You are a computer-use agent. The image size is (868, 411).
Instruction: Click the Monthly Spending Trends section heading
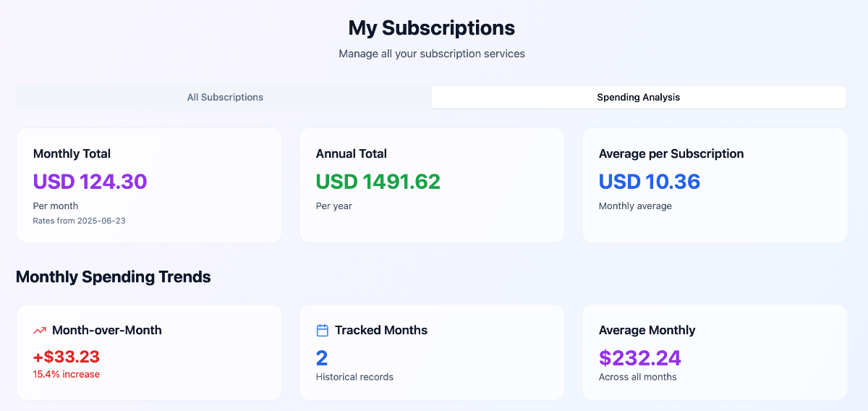(x=114, y=277)
